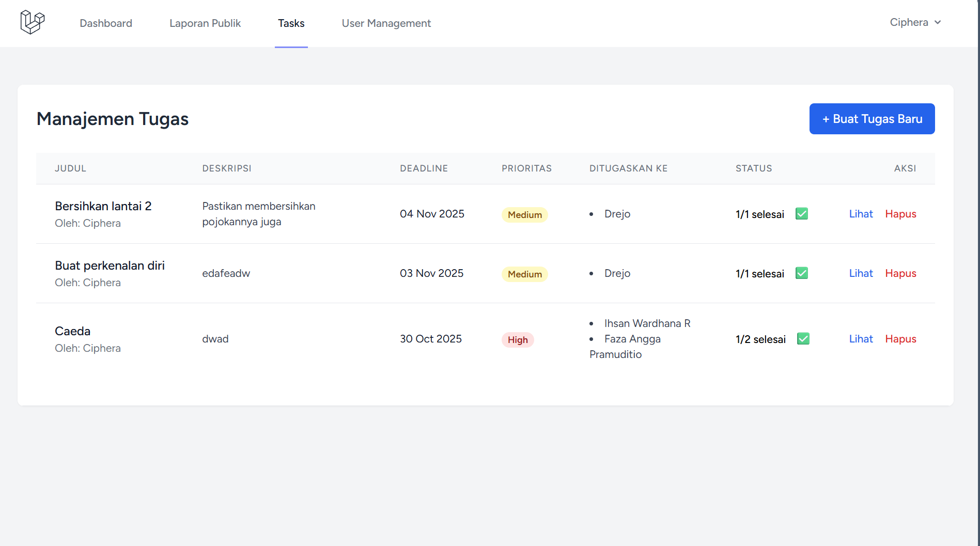
Task: Click the description dwad
Action: (215, 339)
